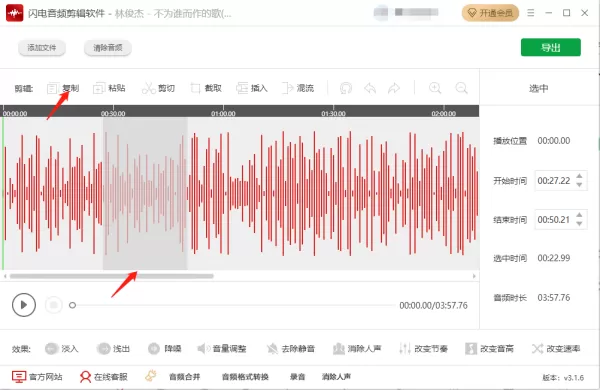Click the undo arrow icon
This screenshot has width=600, height=390.
370,88
